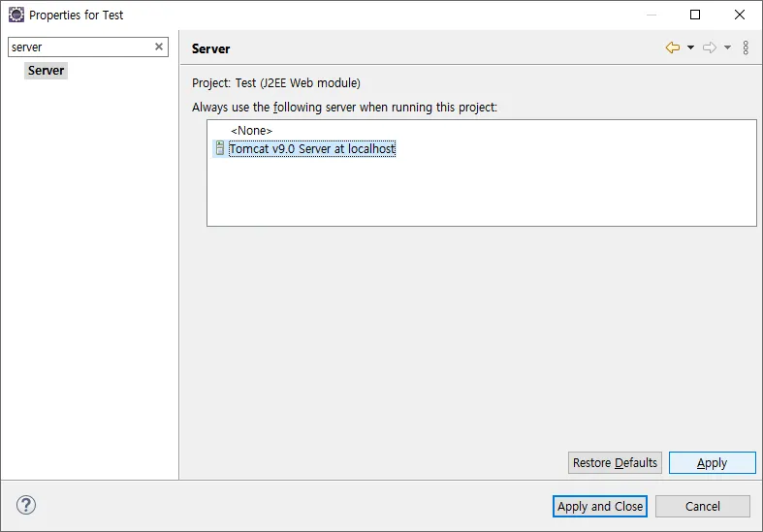Close the Properties for Test window
The image size is (763, 532).
point(740,15)
